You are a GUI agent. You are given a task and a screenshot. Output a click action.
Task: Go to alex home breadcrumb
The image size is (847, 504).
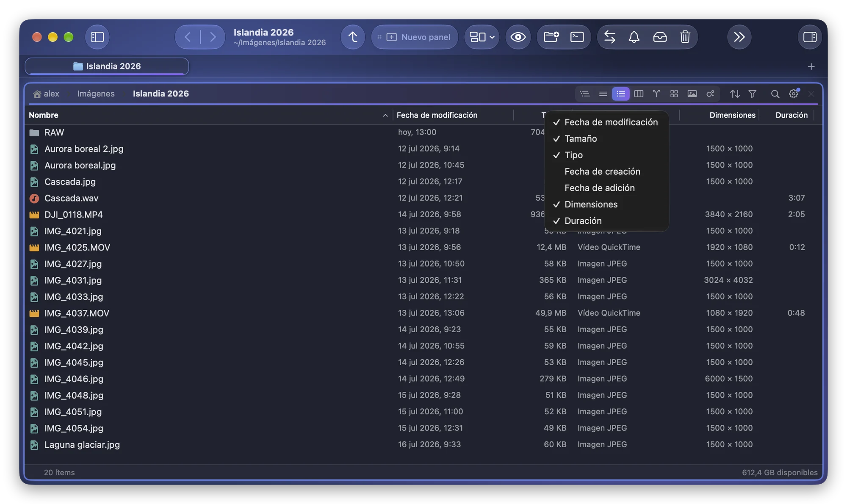pyautogui.click(x=46, y=94)
